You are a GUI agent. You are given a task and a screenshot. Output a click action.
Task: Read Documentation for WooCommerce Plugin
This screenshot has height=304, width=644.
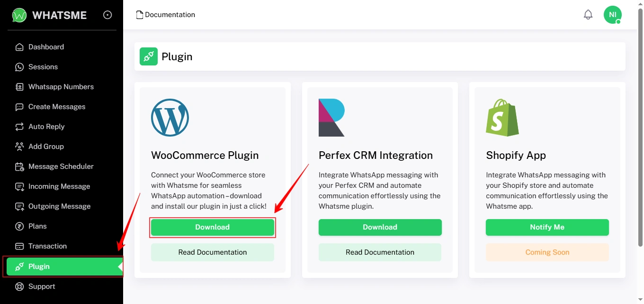(213, 252)
